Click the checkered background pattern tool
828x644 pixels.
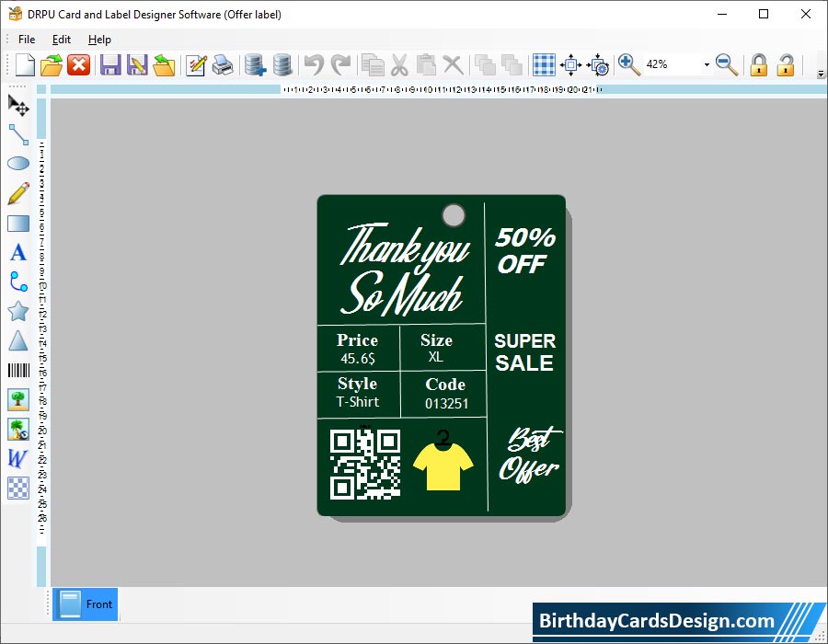pos(18,488)
